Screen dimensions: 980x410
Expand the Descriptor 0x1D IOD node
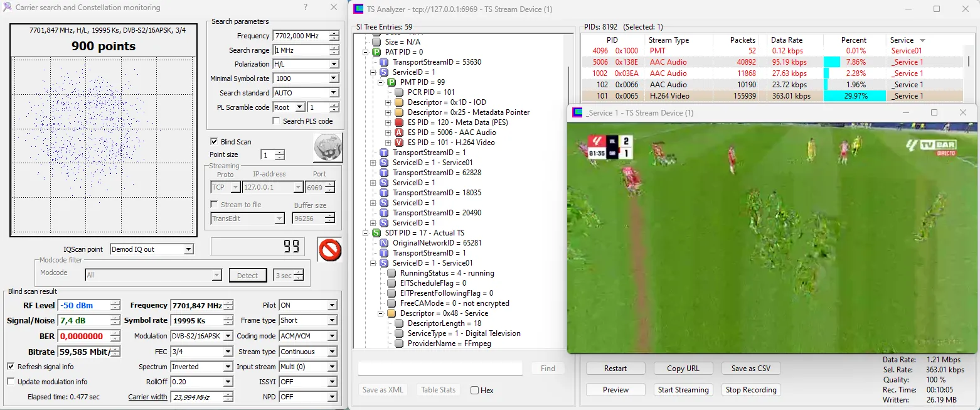point(388,102)
